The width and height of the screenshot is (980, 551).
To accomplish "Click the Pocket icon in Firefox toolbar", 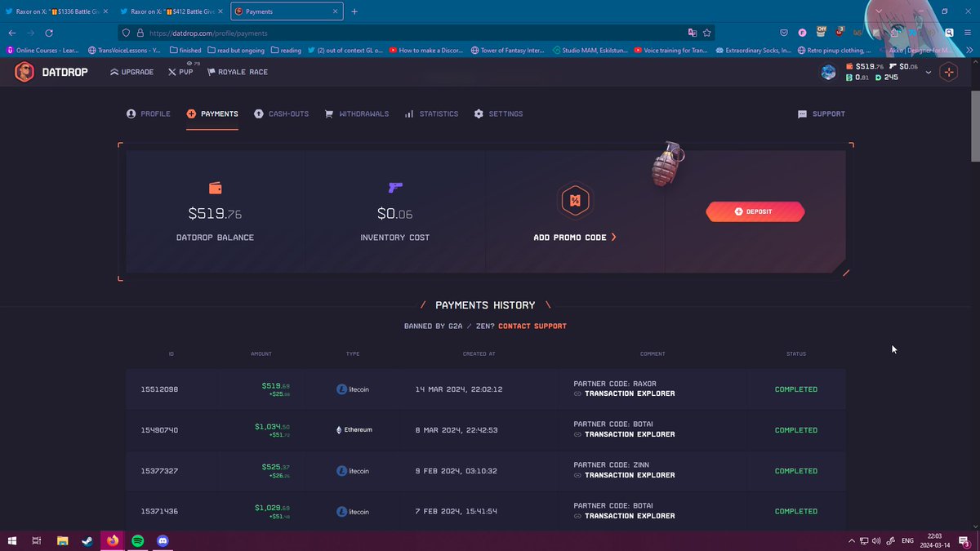I will (783, 33).
